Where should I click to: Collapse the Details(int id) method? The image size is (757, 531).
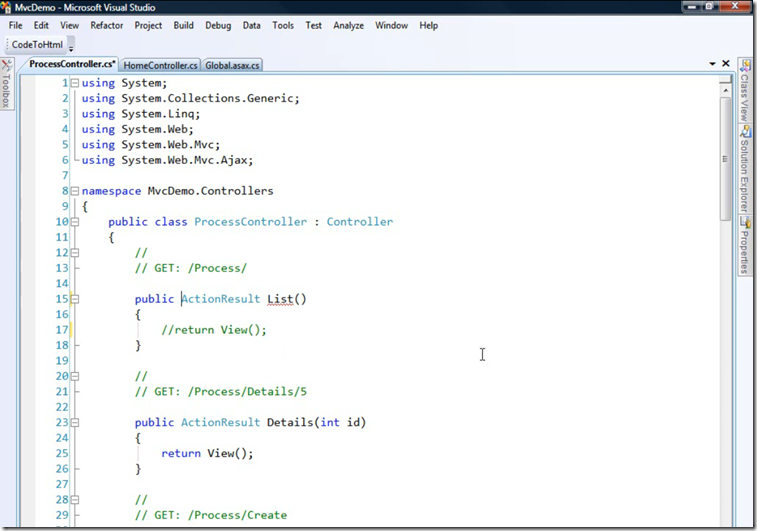(75, 423)
